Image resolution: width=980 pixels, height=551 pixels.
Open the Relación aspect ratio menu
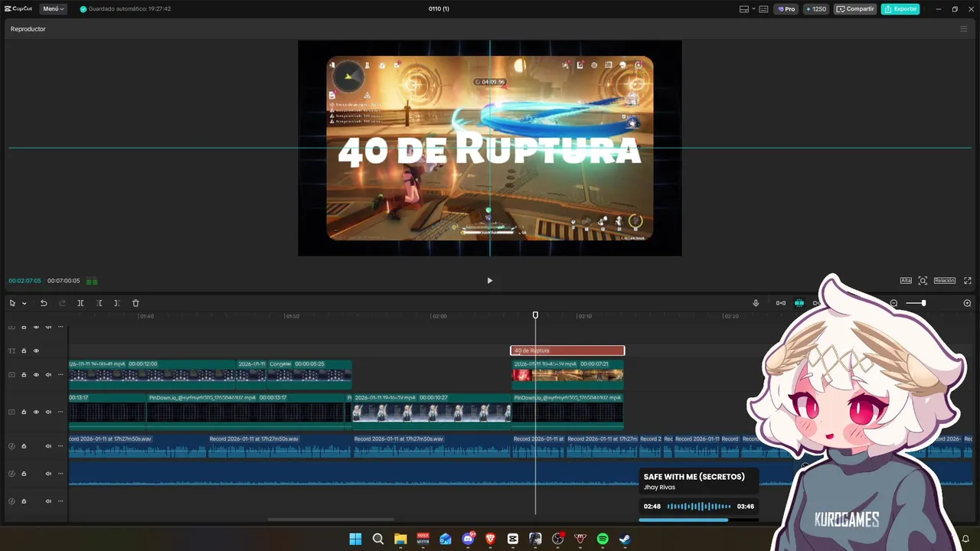[944, 281]
